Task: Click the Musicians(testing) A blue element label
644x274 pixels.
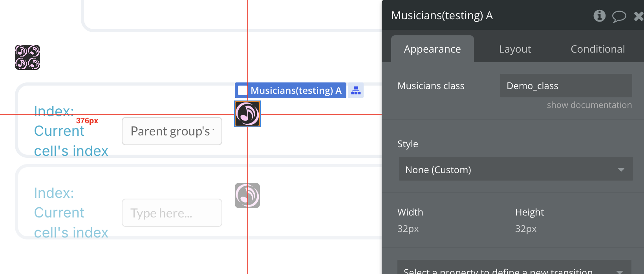Action: (296, 91)
